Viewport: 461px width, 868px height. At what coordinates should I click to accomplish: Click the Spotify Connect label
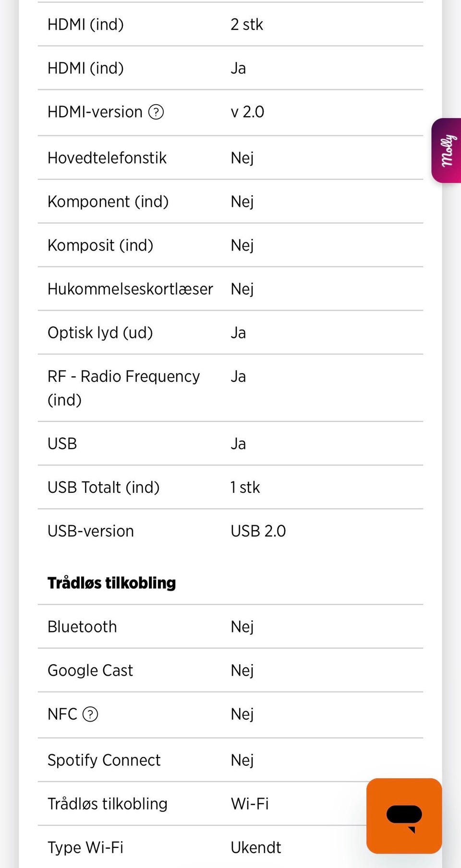104,760
